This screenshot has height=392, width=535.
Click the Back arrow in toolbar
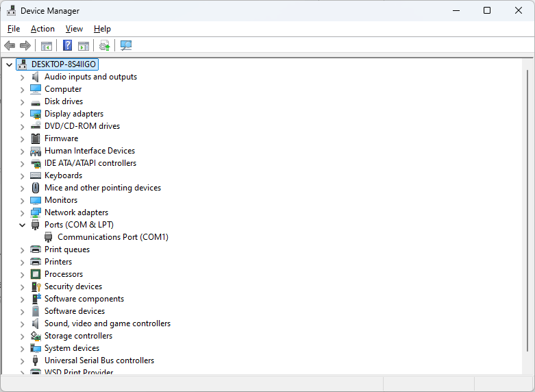[x=10, y=46]
